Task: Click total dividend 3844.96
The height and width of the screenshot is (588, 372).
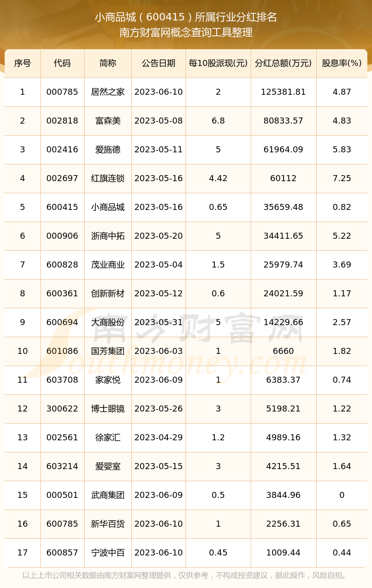Action: (284, 495)
